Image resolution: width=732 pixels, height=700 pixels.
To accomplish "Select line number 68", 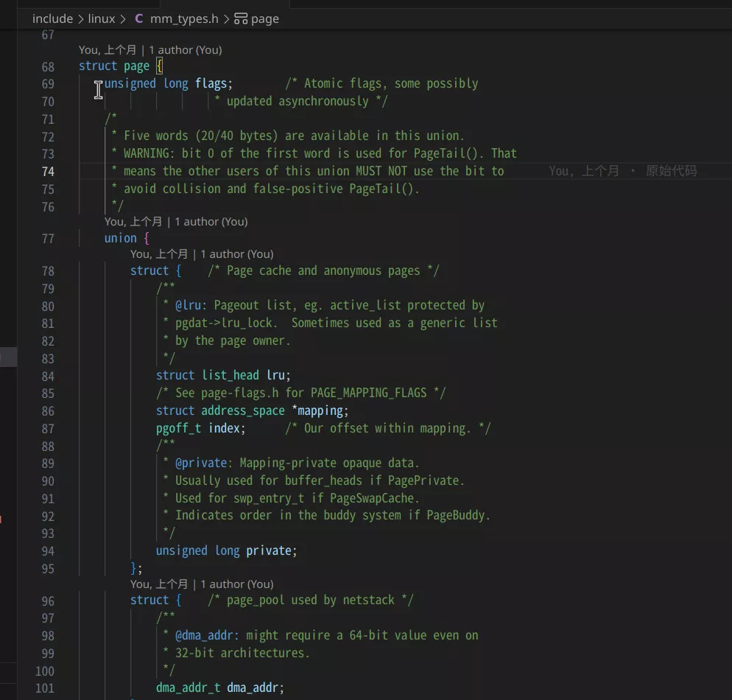I will tap(47, 66).
